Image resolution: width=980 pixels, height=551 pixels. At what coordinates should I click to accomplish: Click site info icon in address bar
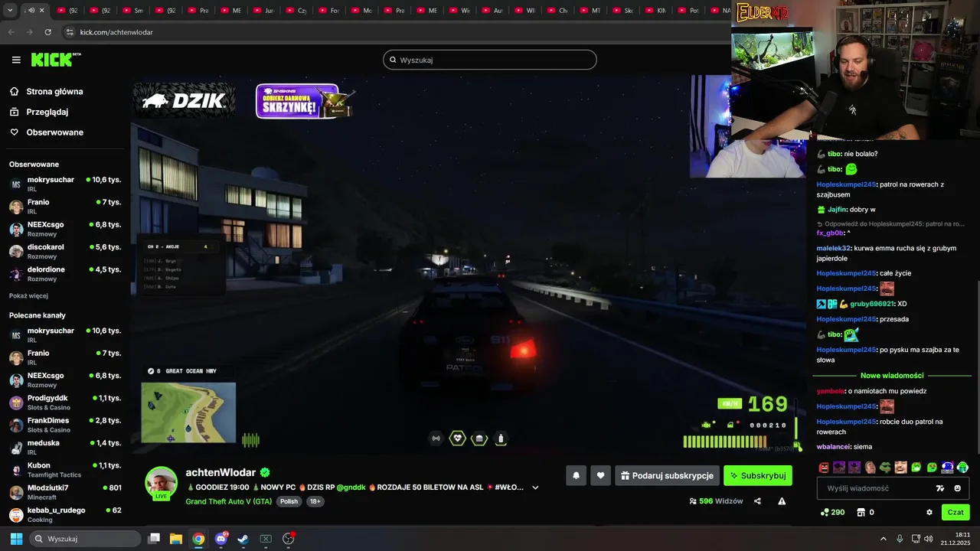[70, 32]
